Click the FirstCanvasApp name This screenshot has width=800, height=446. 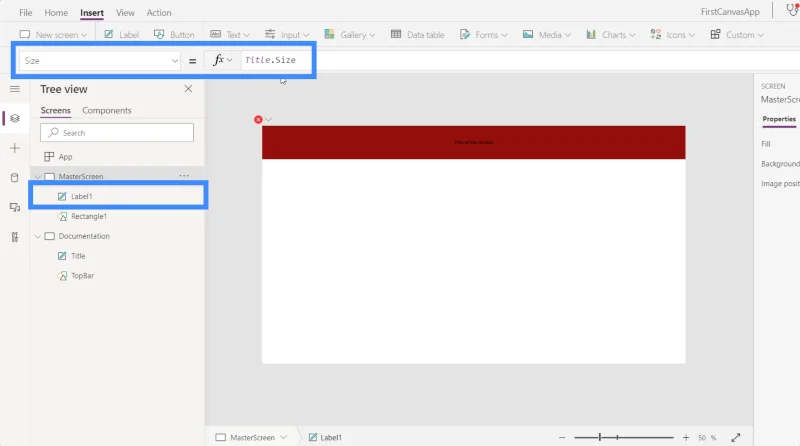[x=730, y=12]
